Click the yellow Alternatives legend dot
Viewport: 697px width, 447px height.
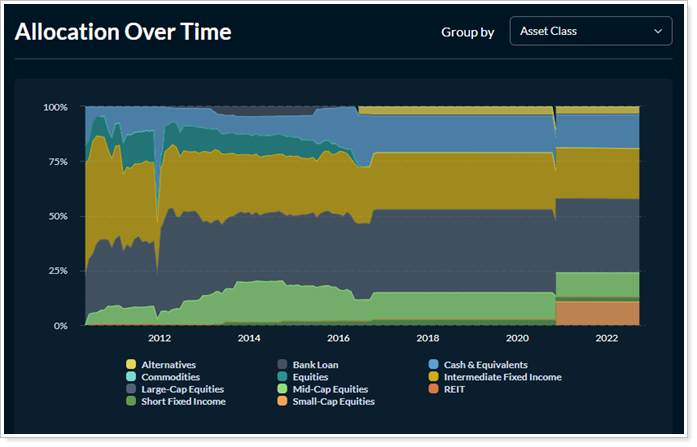[131, 365]
